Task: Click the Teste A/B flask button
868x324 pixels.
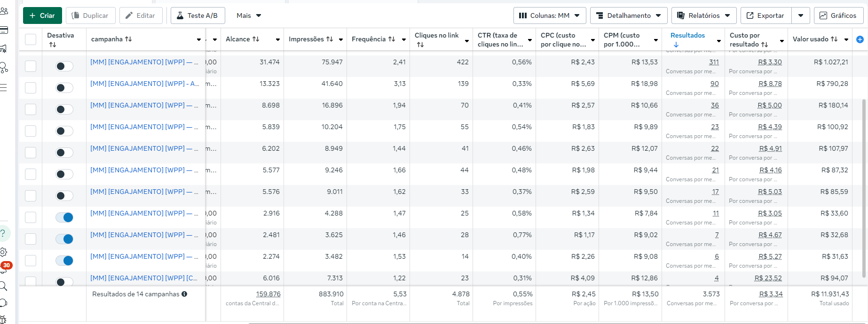Action: (197, 15)
